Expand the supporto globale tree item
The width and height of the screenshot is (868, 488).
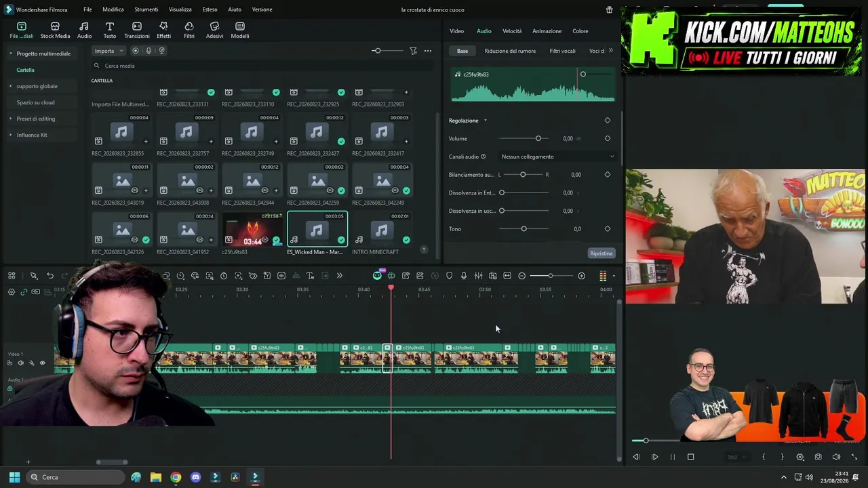(10, 86)
